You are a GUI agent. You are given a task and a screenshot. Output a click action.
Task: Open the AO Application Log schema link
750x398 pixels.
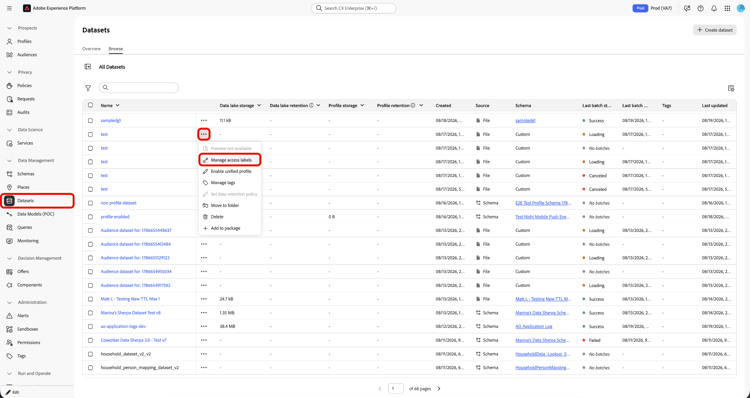pos(534,326)
